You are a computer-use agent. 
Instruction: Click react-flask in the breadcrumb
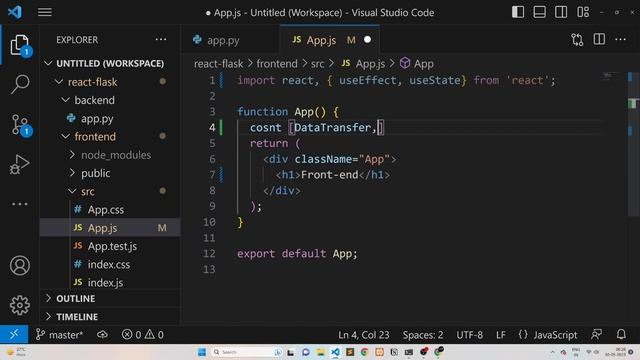218,64
